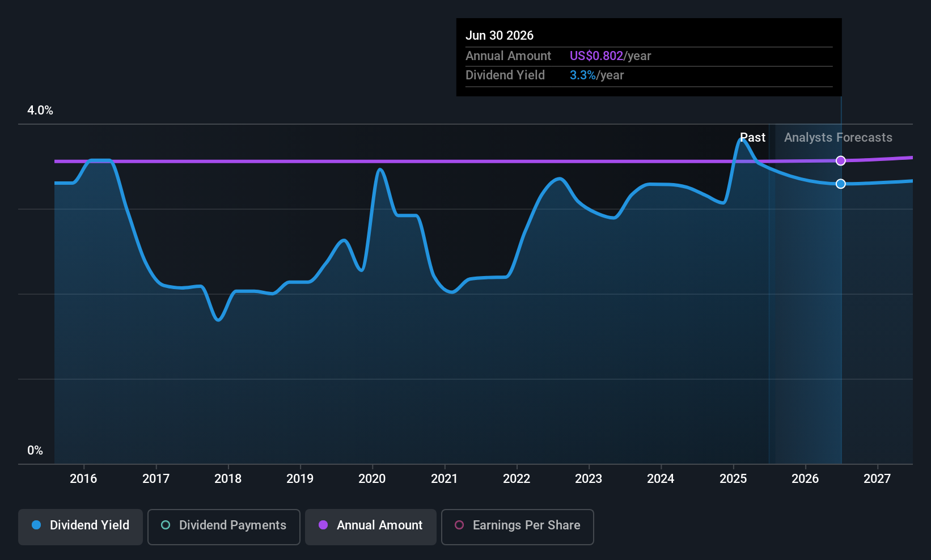Select the Analysts Forecasts section label

(x=838, y=137)
